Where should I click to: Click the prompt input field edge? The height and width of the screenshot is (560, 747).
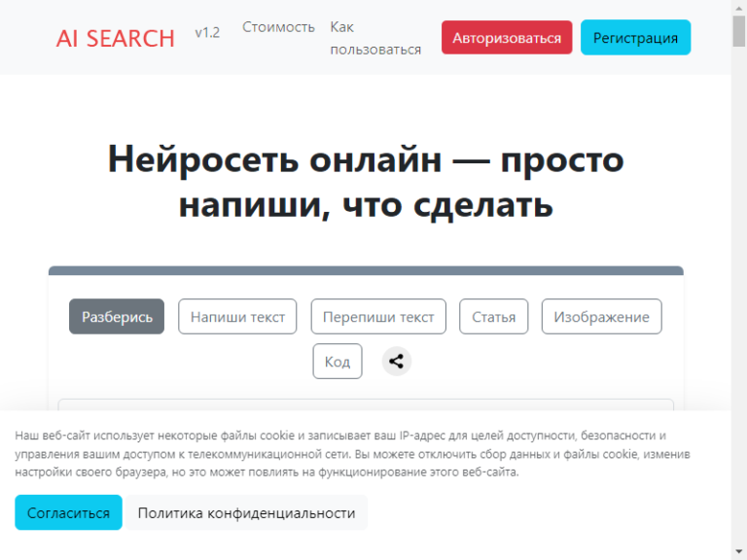(366, 404)
